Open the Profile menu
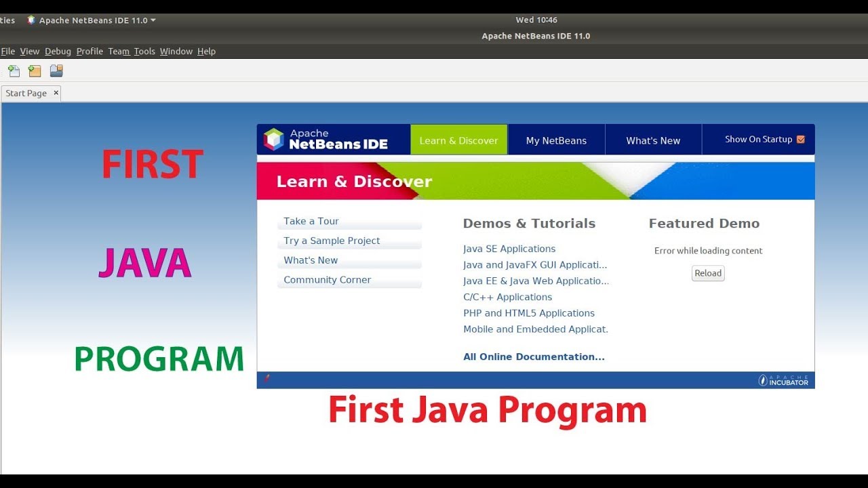The image size is (868, 488). pyautogui.click(x=90, y=52)
